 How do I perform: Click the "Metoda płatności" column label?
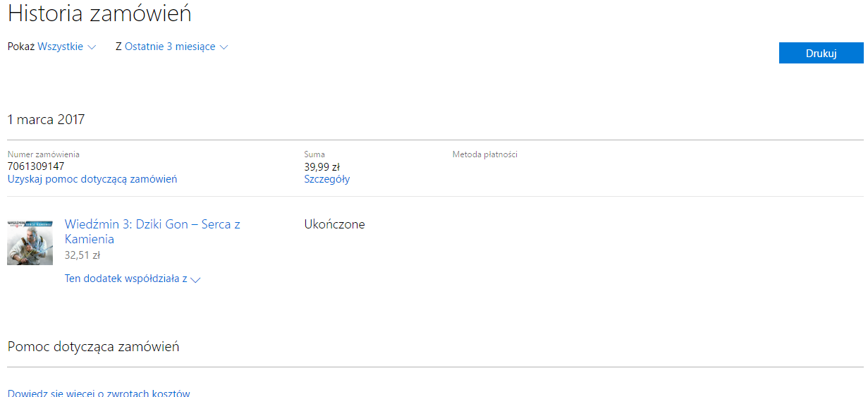pyautogui.click(x=484, y=154)
